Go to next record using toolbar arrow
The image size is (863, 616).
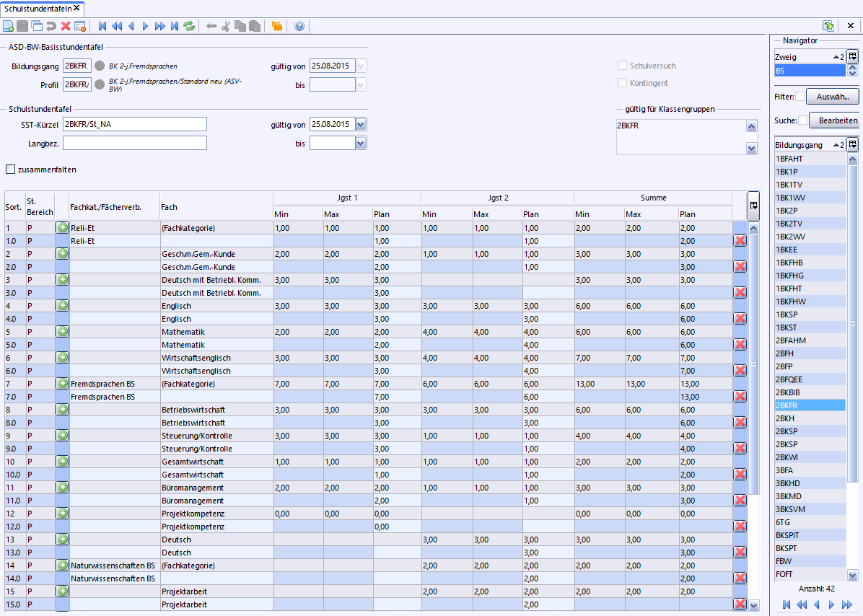(x=145, y=26)
